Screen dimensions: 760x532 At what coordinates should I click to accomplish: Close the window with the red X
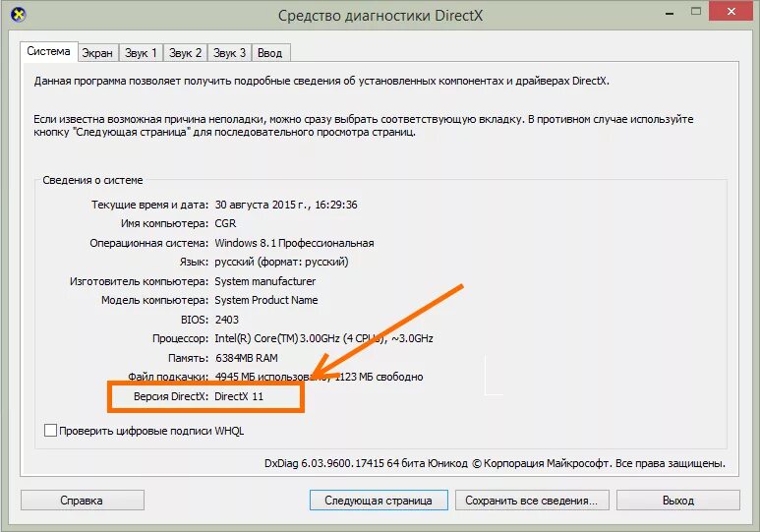pos(731,11)
